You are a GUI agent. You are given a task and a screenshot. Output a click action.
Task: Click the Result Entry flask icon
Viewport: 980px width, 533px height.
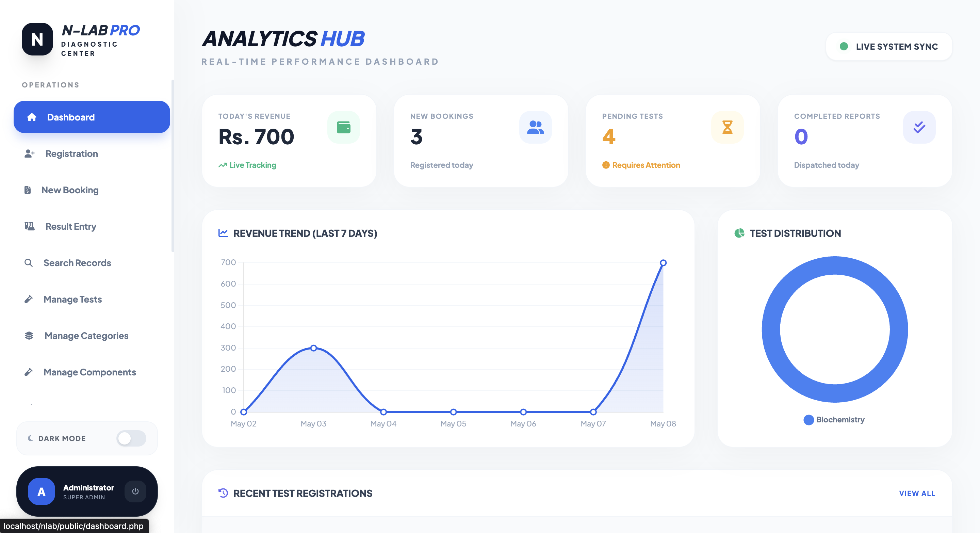[30, 226]
